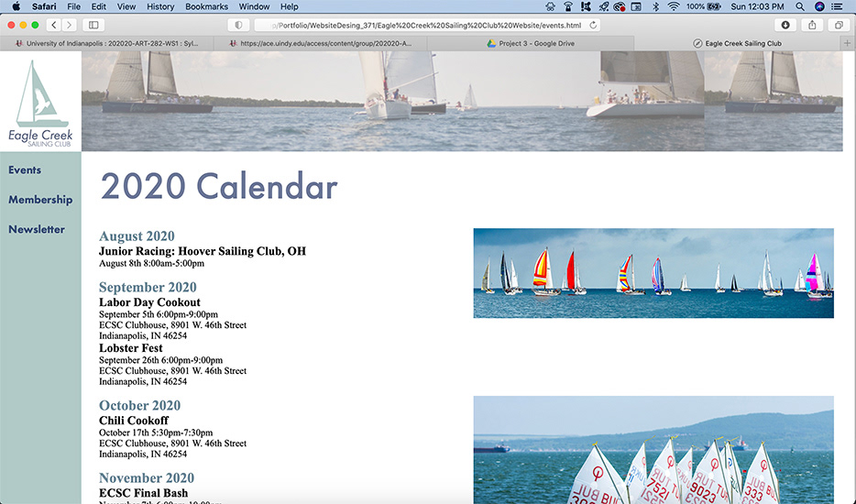
Task: Show Safari downloads
Action: [x=785, y=25]
